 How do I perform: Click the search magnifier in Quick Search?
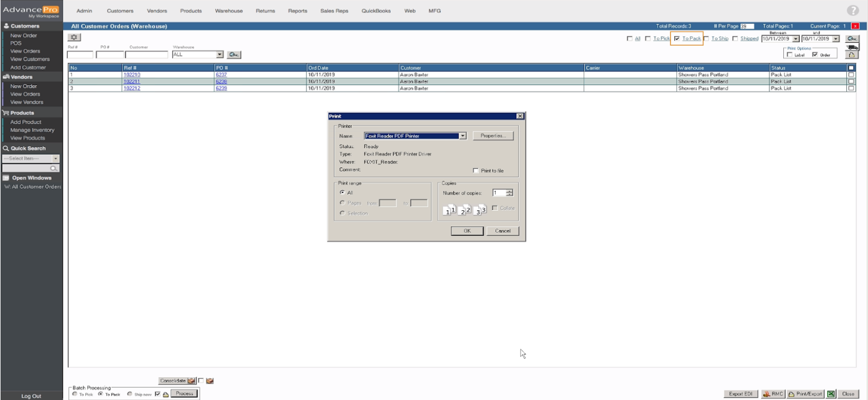click(54, 168)
